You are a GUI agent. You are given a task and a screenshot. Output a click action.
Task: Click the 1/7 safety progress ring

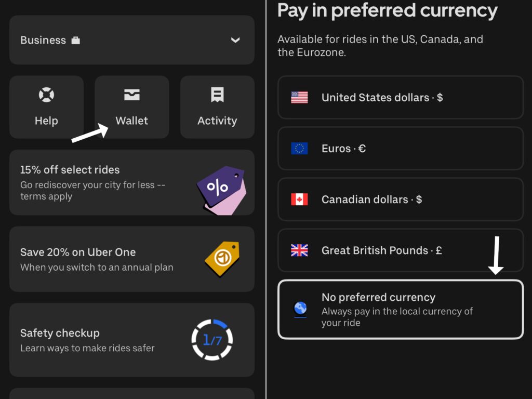[212, 340]
